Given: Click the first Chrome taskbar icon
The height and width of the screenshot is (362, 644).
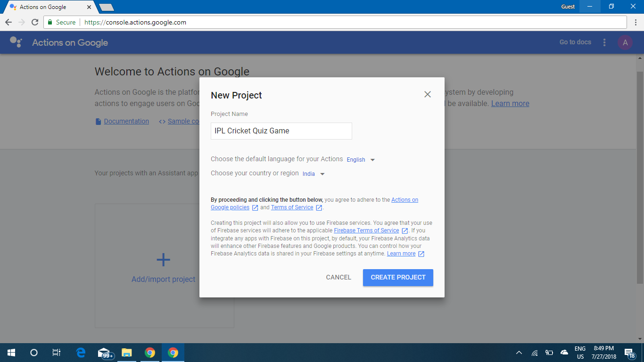Looking at the screenshot, I should point(150,353).
